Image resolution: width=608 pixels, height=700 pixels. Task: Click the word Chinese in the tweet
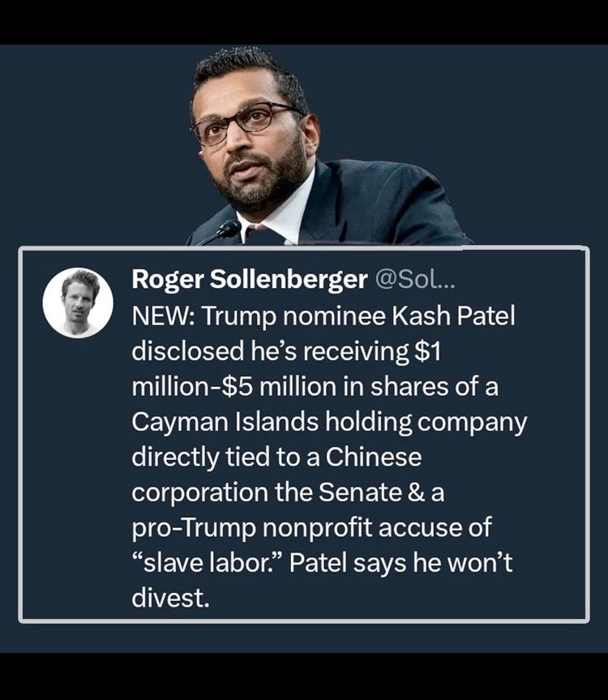pos(374,457)
